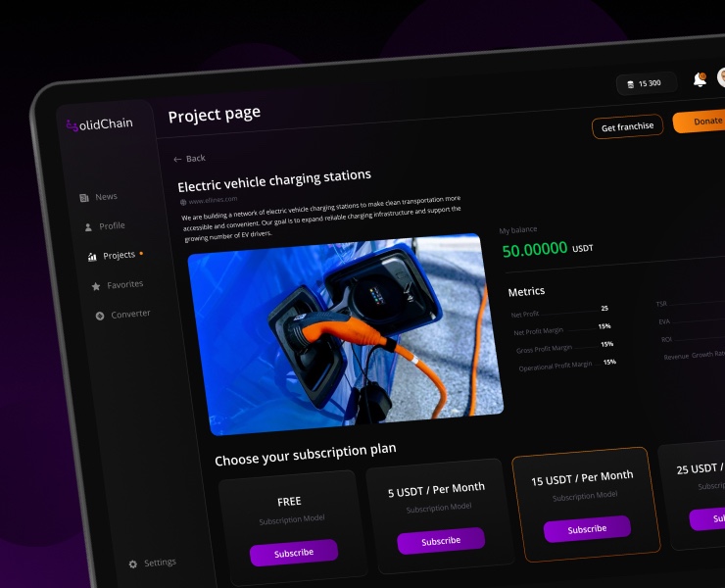Screen dimensions: 725x588
Task: Open the Favorites menu item
Action: [118, 285]
